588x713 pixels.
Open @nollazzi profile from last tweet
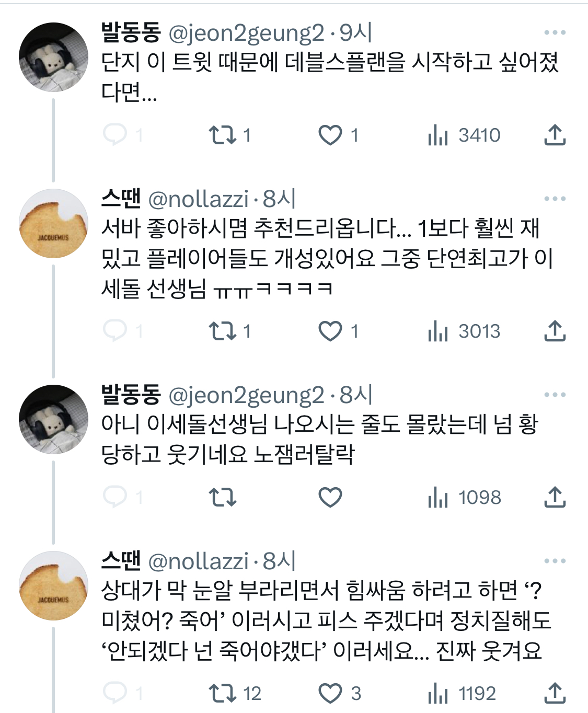tap(198, 561)
